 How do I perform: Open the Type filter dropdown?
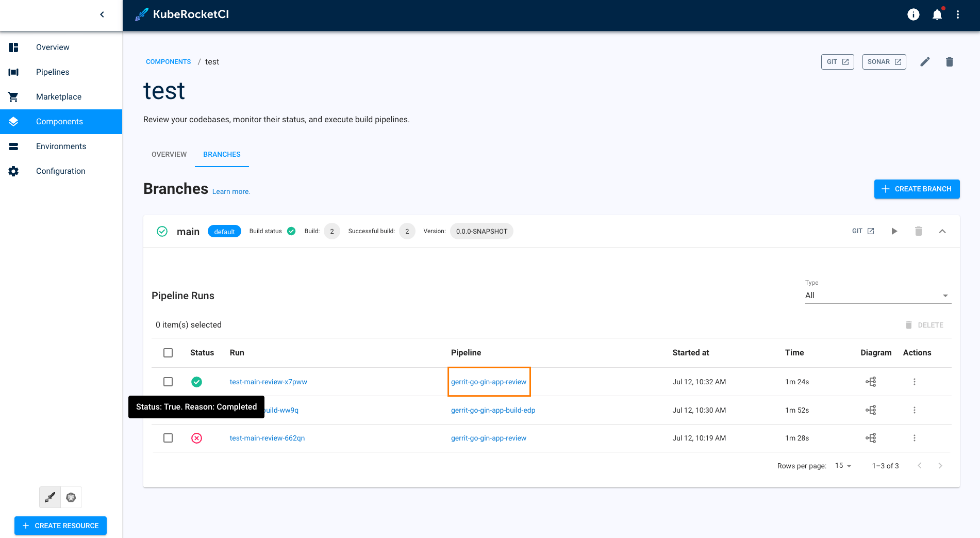[877, 296]
